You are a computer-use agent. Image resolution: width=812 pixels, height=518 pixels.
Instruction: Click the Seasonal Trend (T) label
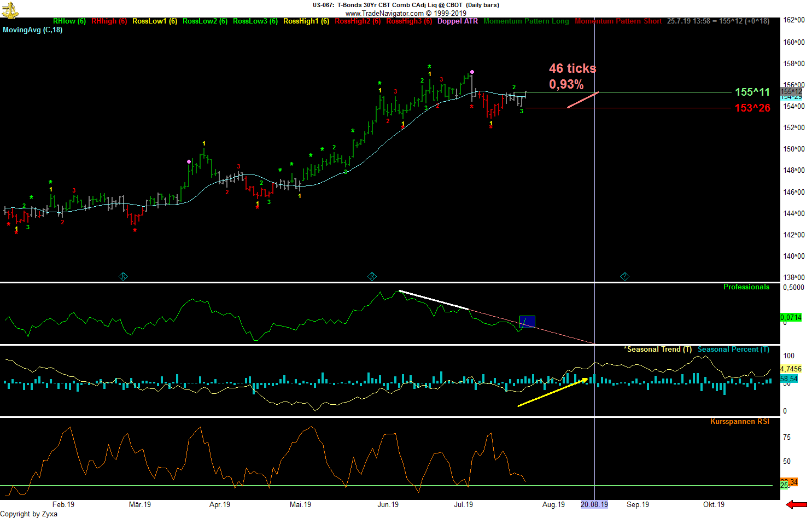click(x=658, y=350)
